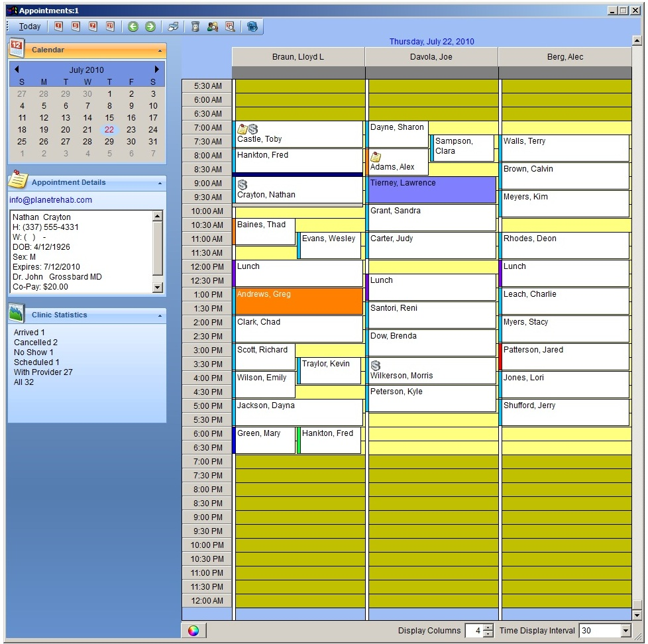Open the day view calendar icon
The width and height of the screenshot is (648, 644).
click(58, 27)
